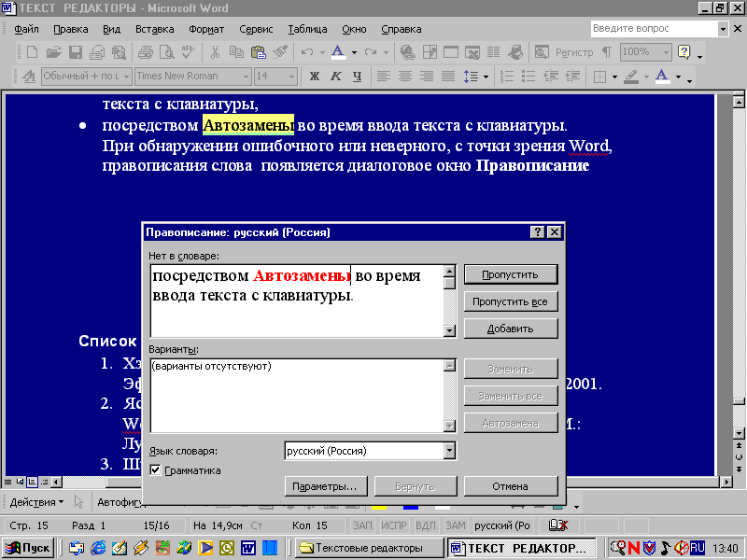Viewport: 747px width, 560px height.
Task: Click the bulleted list icon
Action: (529, 77)
